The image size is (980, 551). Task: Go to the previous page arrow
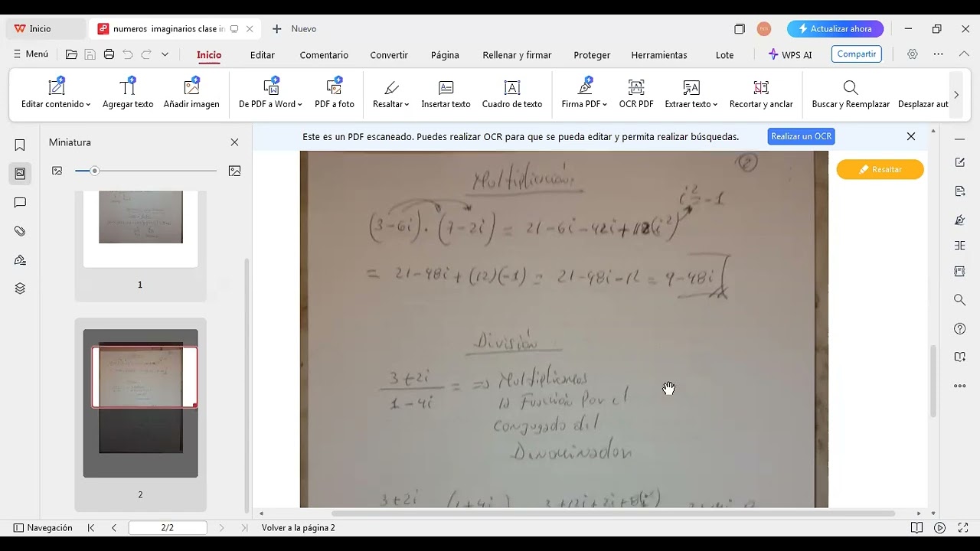(x=114, y=527)
